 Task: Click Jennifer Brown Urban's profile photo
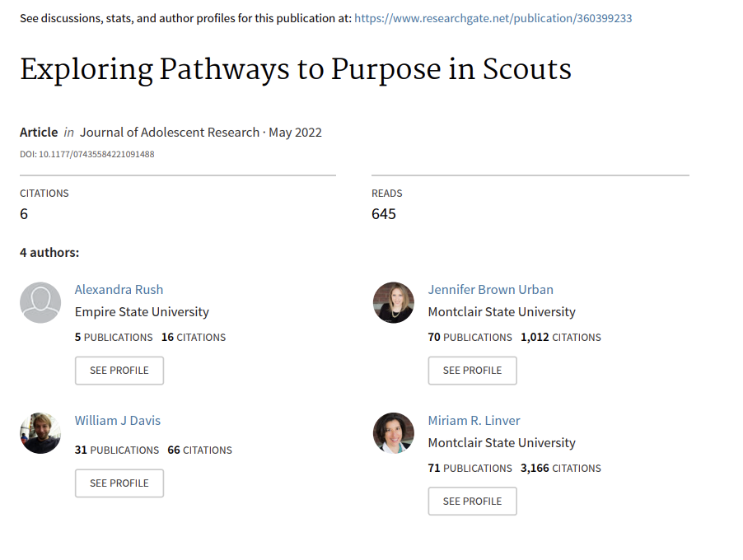(x=394, y=302)
